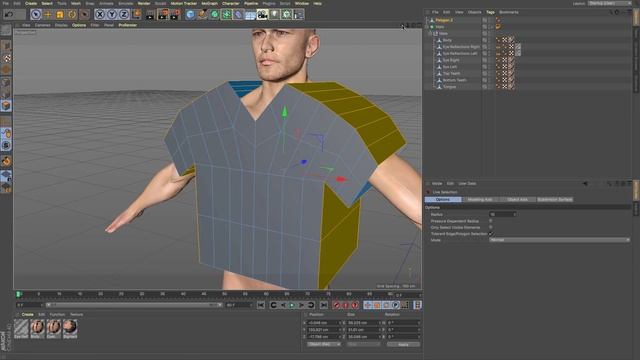
Task: Toggle Only Select Visible Elements checkbox
Action: click(x=491, y=227)
